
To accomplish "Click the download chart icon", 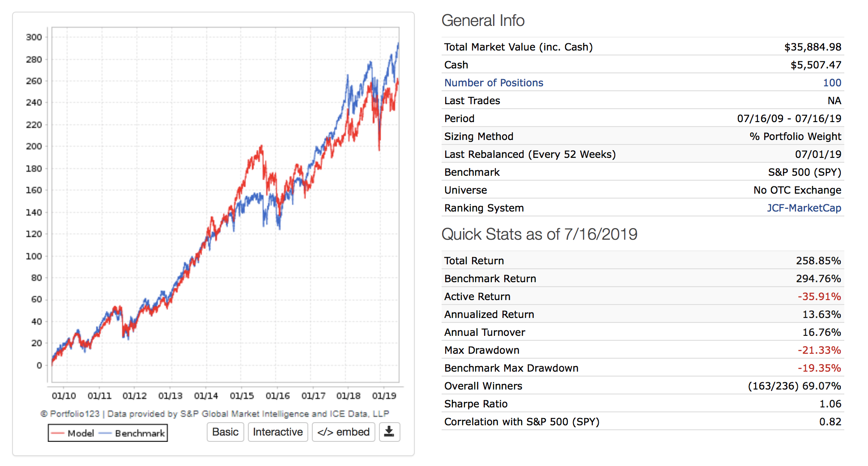I will pos(389,432).
